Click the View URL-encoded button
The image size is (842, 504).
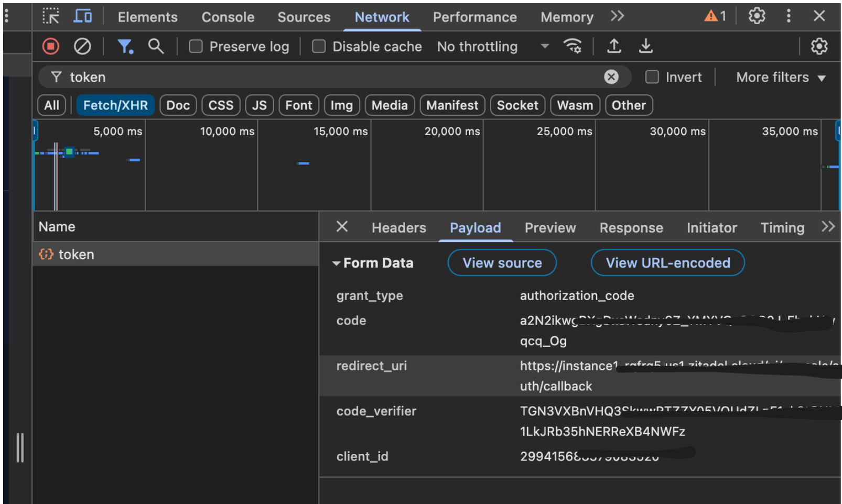(668, 262)
